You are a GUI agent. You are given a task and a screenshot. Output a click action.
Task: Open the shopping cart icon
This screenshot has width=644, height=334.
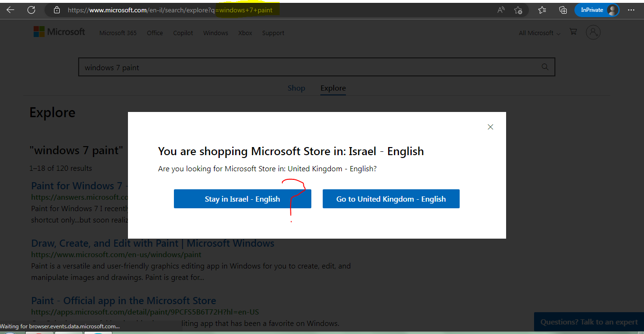tap(573, 32)
